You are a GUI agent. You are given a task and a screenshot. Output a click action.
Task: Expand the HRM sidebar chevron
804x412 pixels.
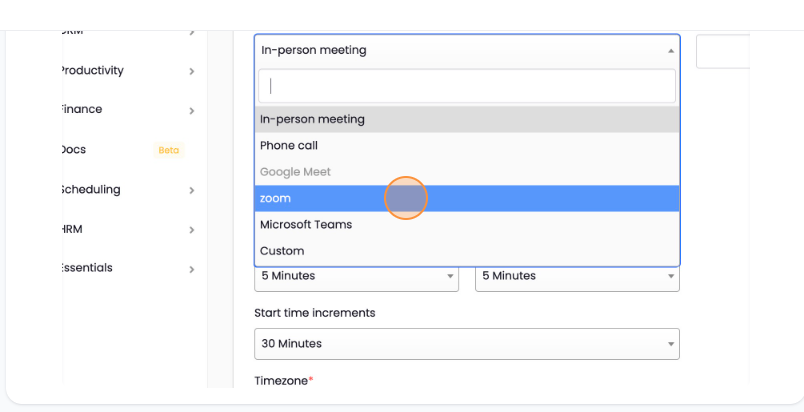[x=191, y=230]
